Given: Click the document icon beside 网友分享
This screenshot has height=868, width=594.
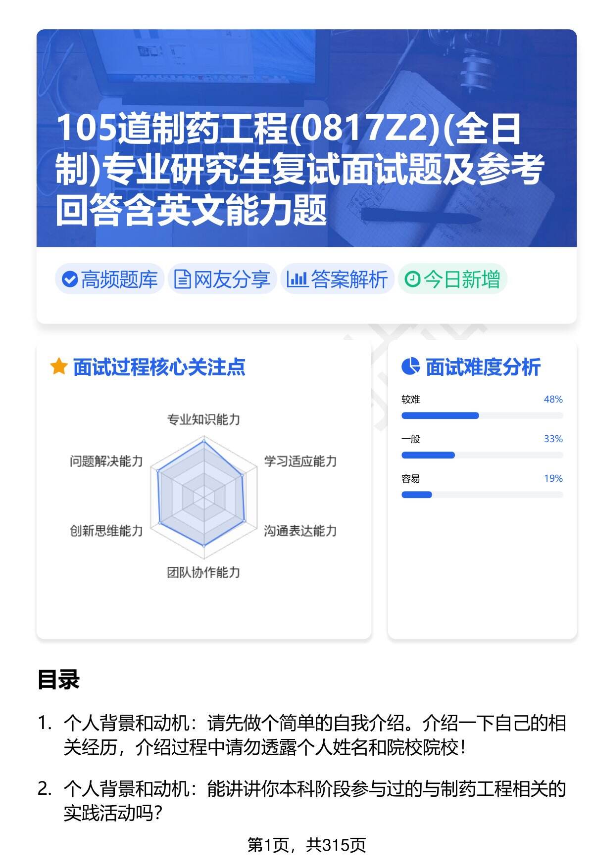Looking at the screenshot, I should pos(182,279).
